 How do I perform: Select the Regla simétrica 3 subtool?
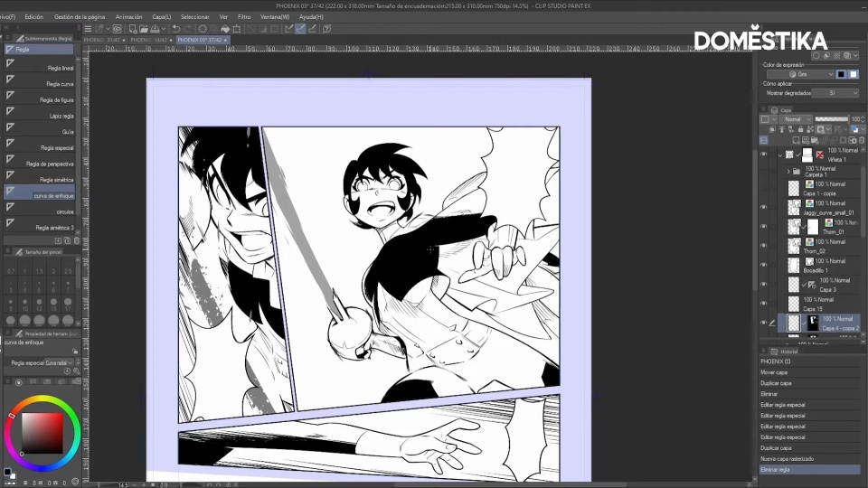[x=39, y=225]
